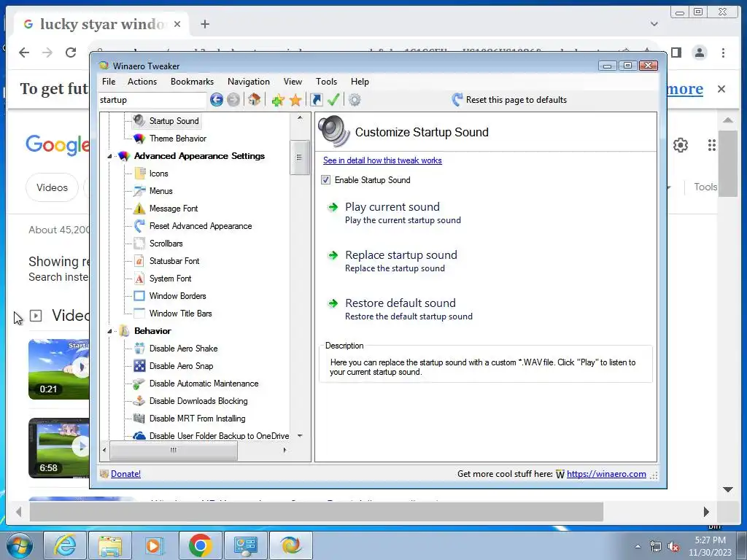747x560 pixels.
Task: Open the Help menu
Action: pos(360,82)
